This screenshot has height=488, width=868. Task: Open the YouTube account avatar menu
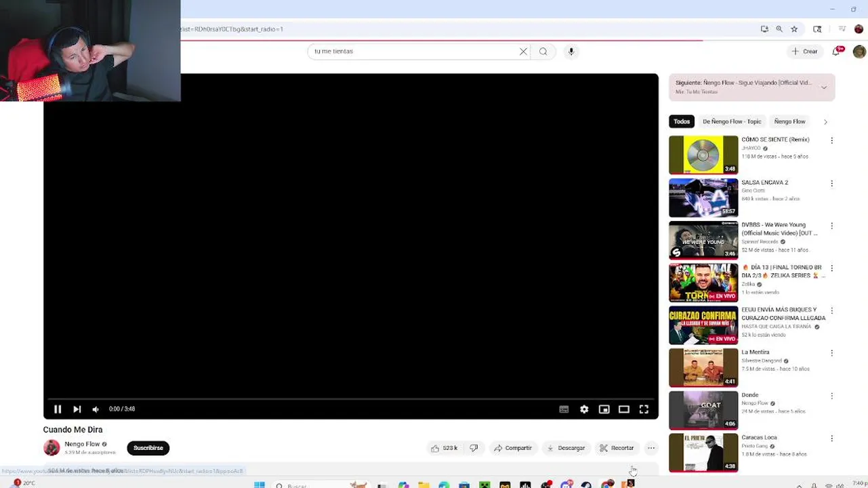[859, 52]
